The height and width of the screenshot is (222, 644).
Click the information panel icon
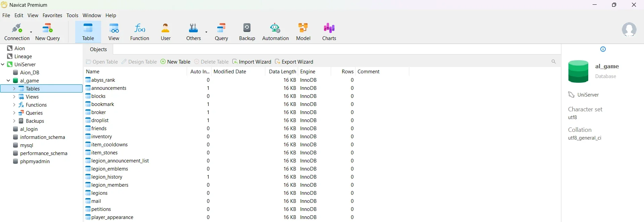(603, 49)
